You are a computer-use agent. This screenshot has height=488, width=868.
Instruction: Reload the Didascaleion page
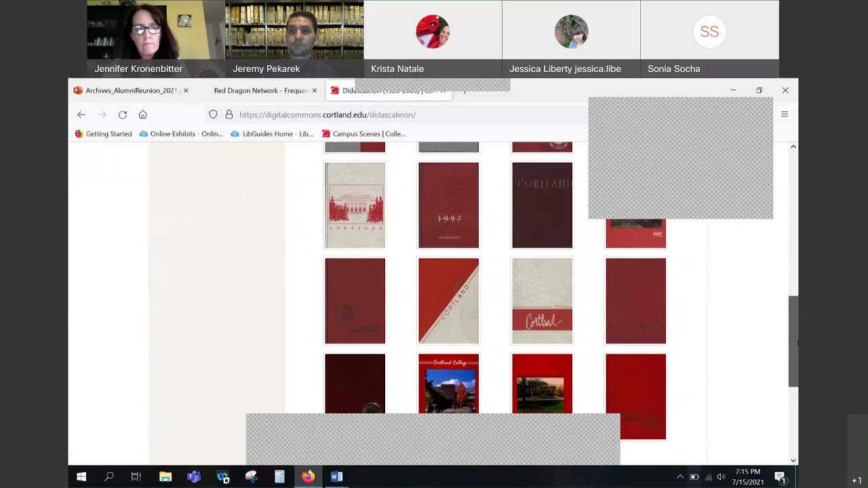tap(123, 115)
